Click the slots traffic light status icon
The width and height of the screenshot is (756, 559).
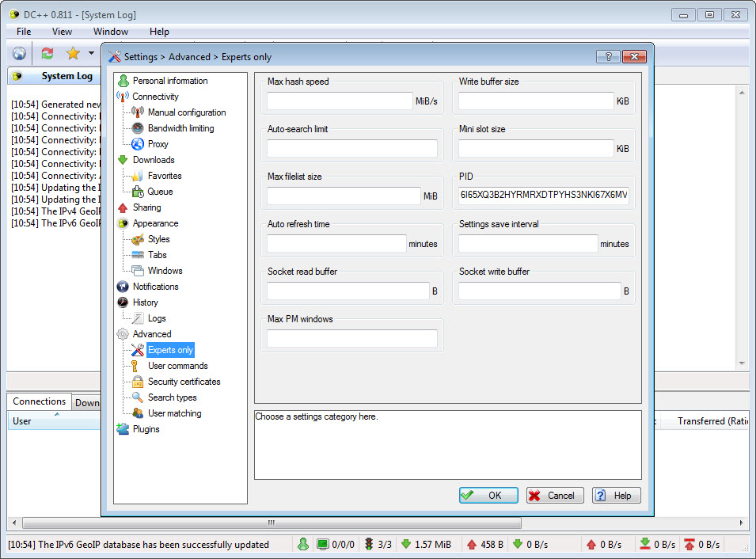tap(369, 544)
